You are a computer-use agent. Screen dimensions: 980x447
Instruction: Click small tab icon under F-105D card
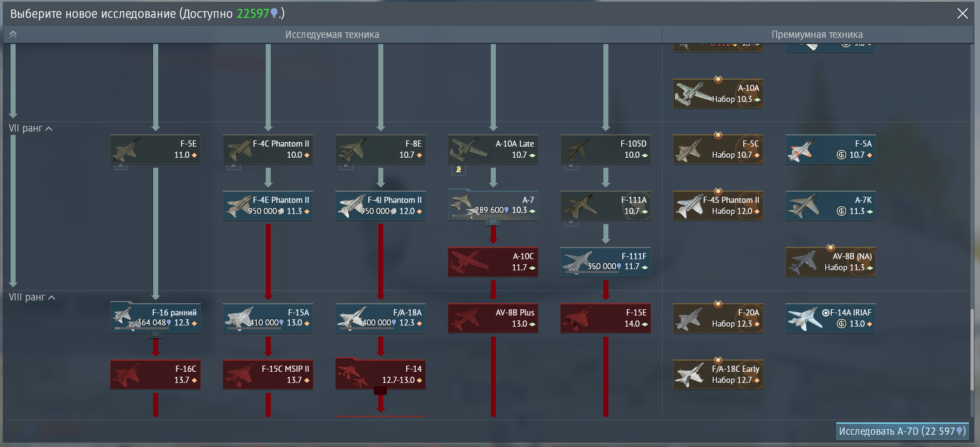tap(571, 166)
